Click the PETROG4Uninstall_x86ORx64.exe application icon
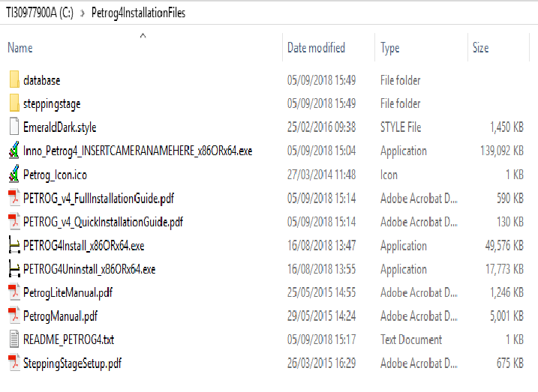This screenshot has height=392, width=538. (x=14, y=269)
